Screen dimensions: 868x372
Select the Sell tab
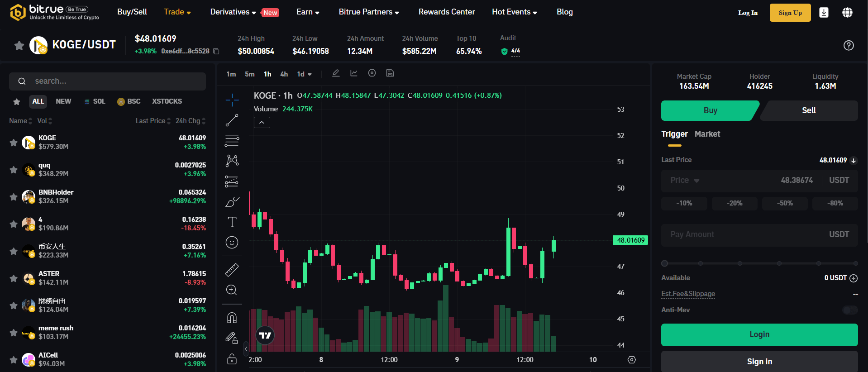(x=809, y=110)
